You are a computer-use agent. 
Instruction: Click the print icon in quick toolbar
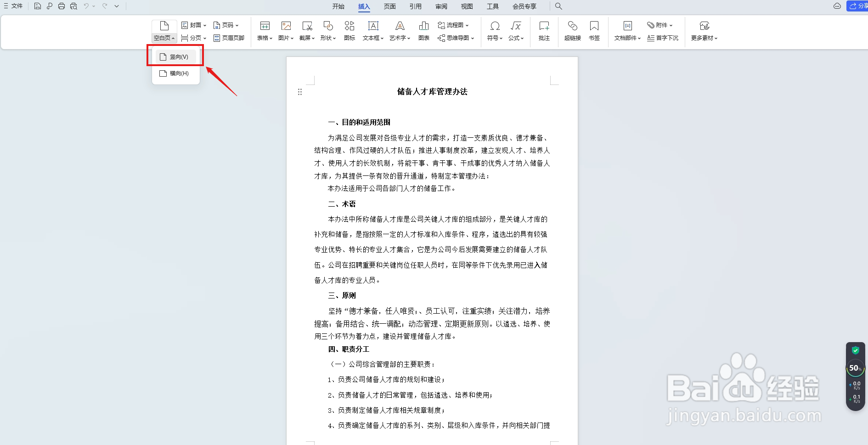[x=62, y=6]
